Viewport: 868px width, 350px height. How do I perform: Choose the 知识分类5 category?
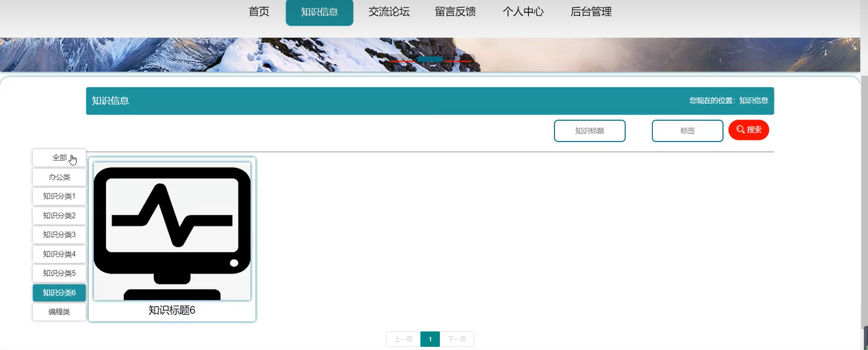point(59,273)
